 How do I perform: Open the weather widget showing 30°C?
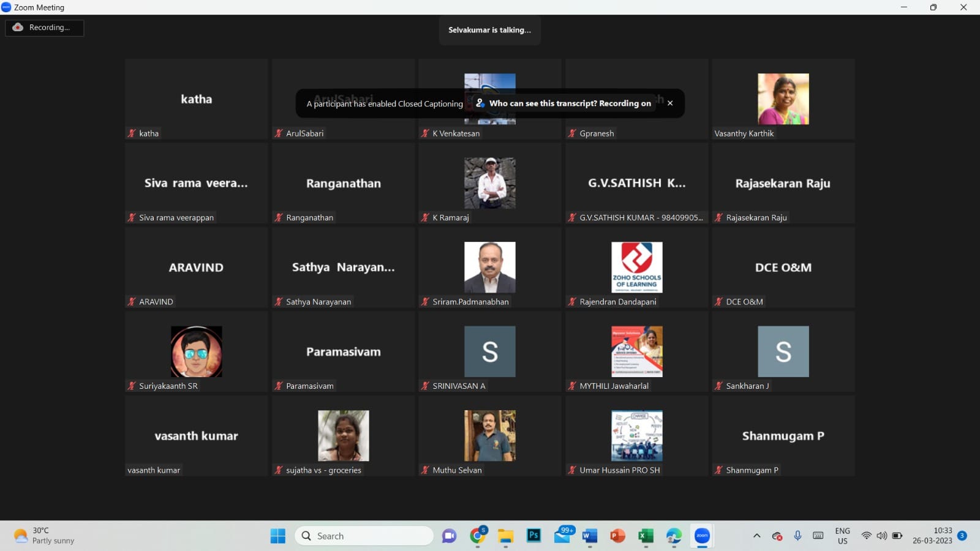(x=44, y=536)
